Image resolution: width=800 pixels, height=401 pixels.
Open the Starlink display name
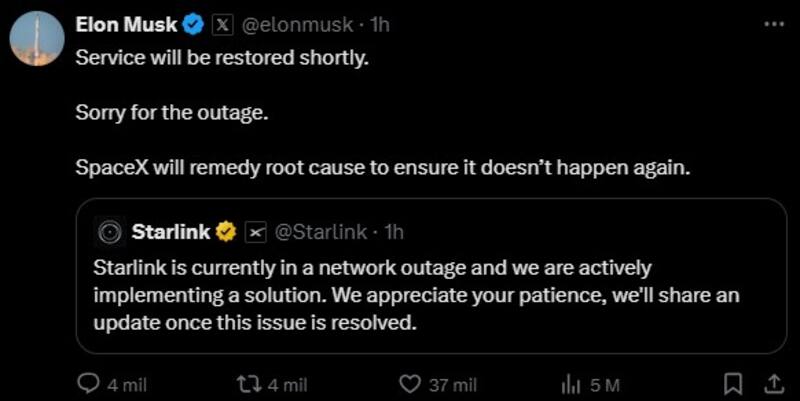coord(170,232)
